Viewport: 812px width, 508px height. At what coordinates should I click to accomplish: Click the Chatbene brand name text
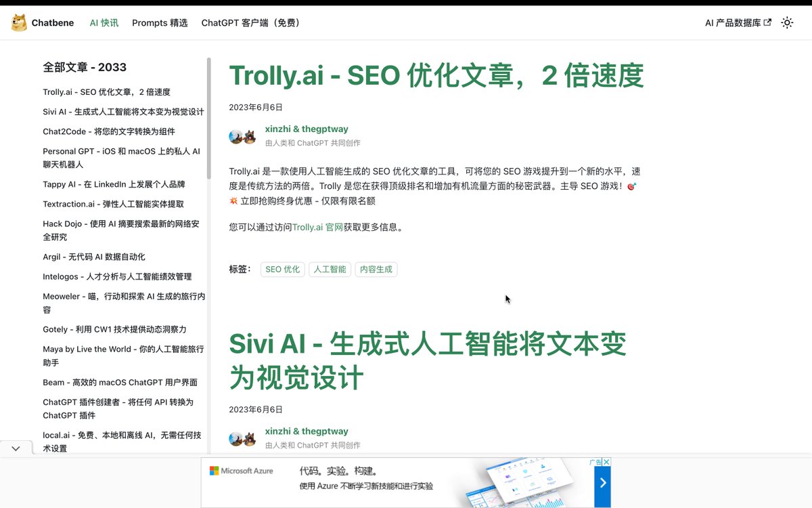tap(53, 23)
